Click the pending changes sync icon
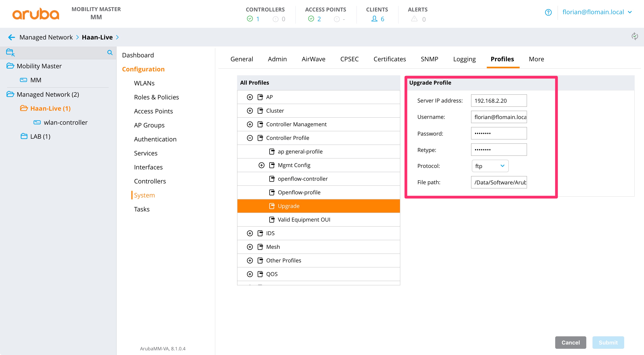Viewport: 644px width, 355px height. tap(634, 36)
